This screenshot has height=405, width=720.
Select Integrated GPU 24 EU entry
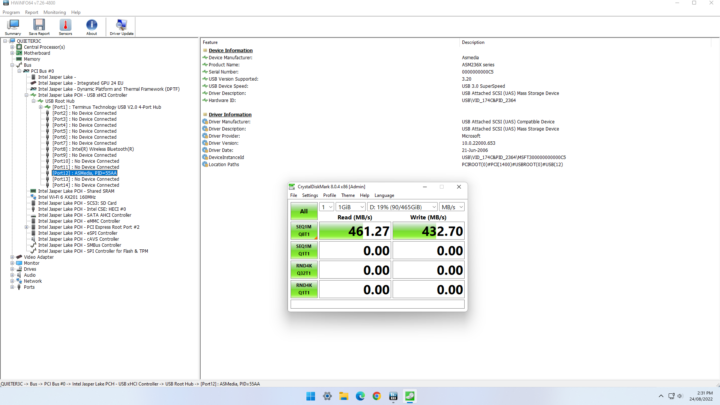pyautogui.click(x=80, y=83)
